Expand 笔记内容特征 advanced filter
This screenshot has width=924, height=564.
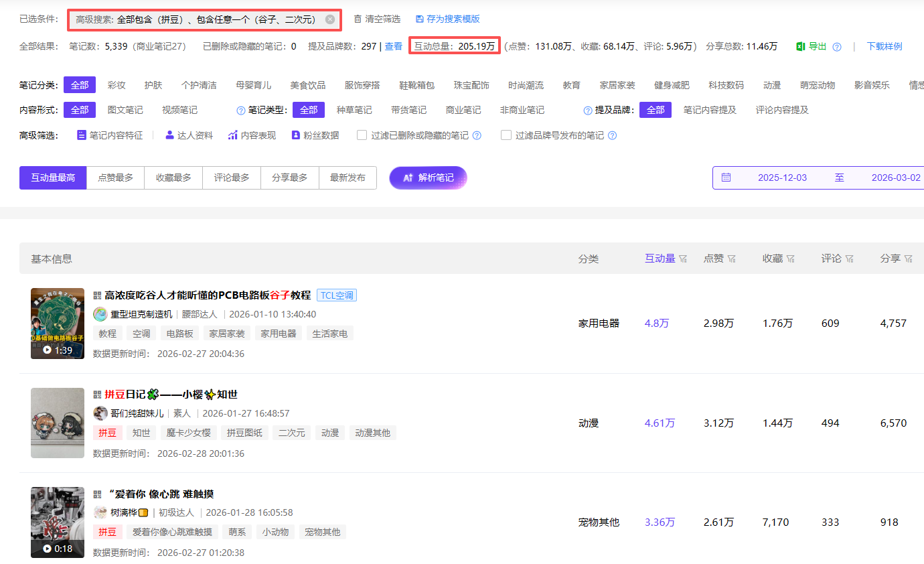pyautogui.click(x=110, y=135)
